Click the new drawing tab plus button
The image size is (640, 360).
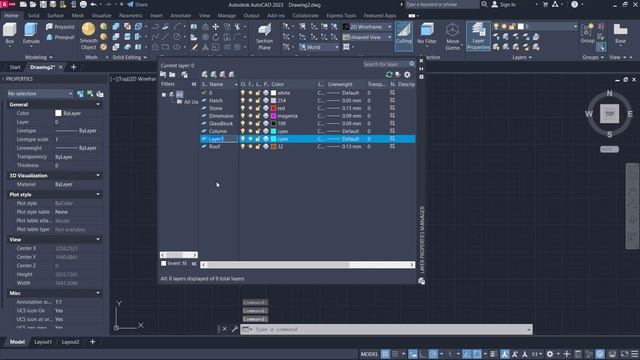click(x=73, y=67)
